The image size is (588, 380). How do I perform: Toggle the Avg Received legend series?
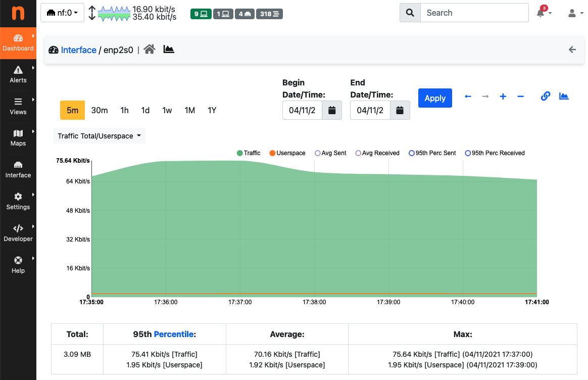click(377, 153)
